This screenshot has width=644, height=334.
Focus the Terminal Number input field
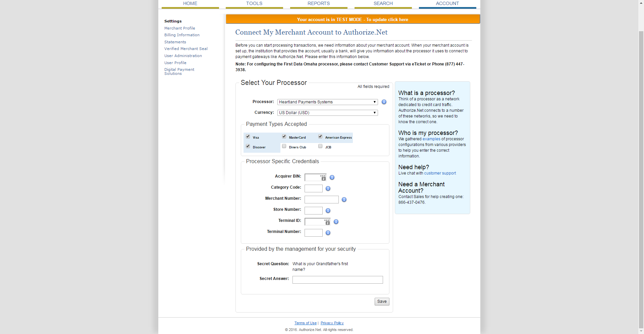tap(314, 233)
